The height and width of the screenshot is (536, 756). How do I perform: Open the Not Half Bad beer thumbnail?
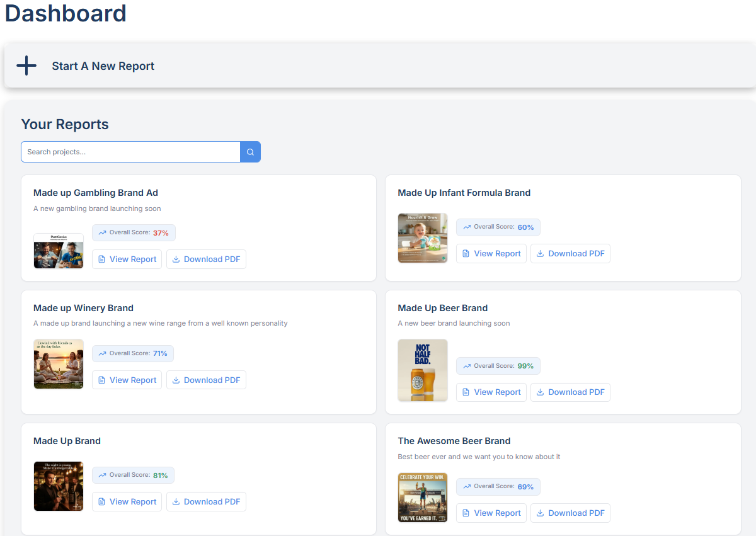click(423, 370)
